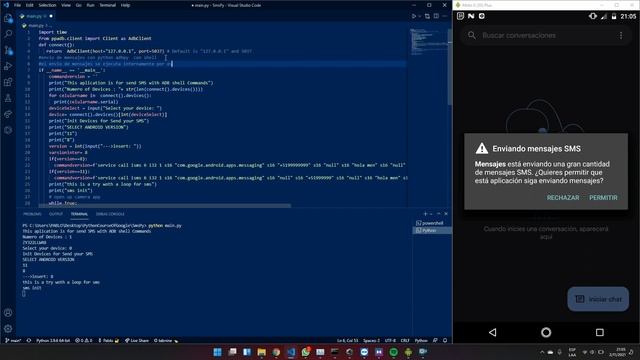Switch to the PROBLEMS panel tab
The width and height of the screenshot is (640, 360).
pos(32,214)
